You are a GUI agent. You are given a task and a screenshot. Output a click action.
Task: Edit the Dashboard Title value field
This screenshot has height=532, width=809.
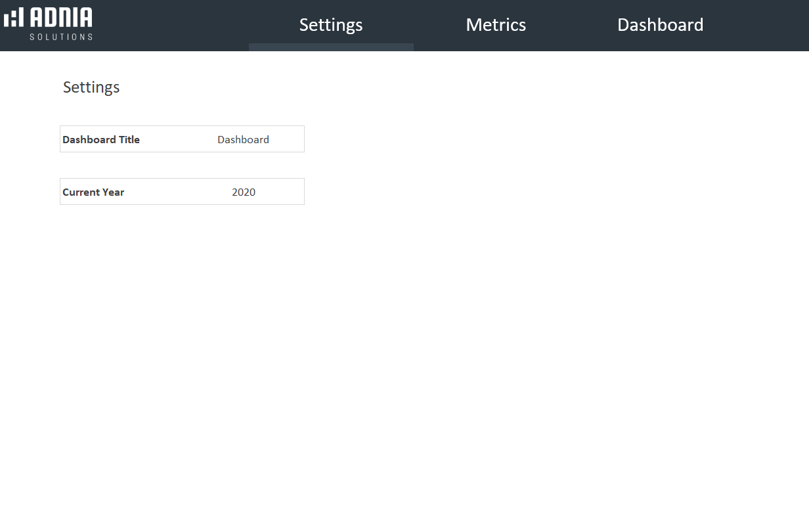point(244,139)
